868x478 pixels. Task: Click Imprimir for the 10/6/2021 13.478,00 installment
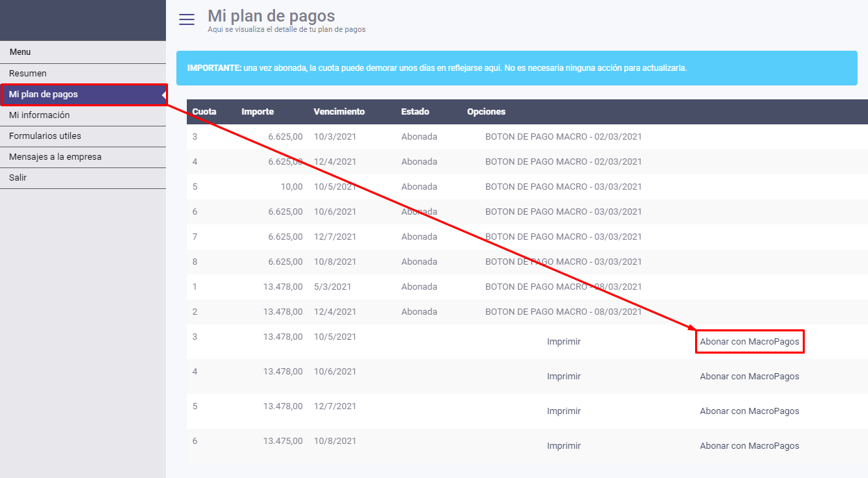point(564,377)
